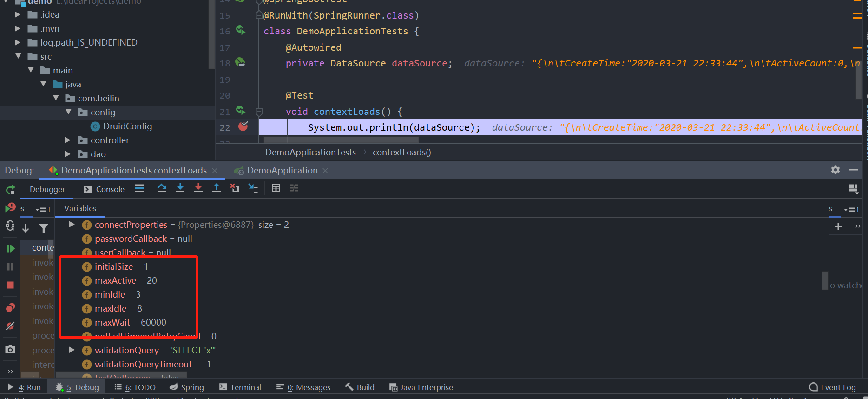
Task: Show more Watches actions chevron
Action: click(858, 226)
